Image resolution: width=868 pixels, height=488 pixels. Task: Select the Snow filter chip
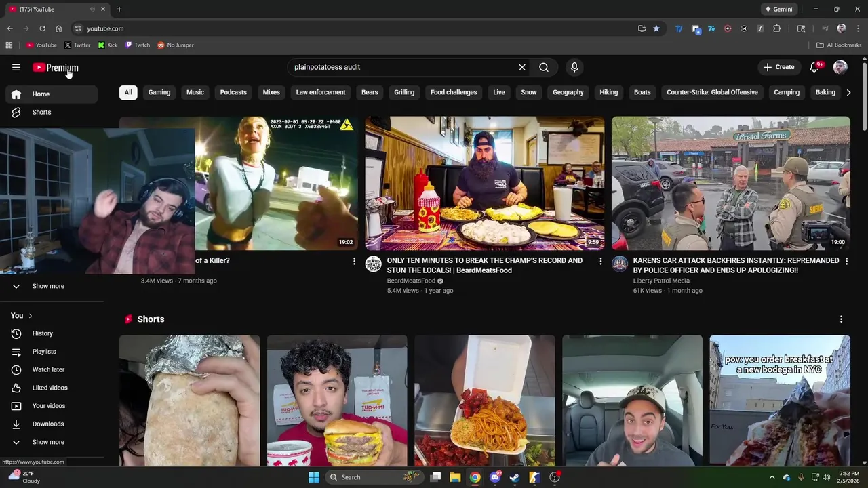coord(529,92)
